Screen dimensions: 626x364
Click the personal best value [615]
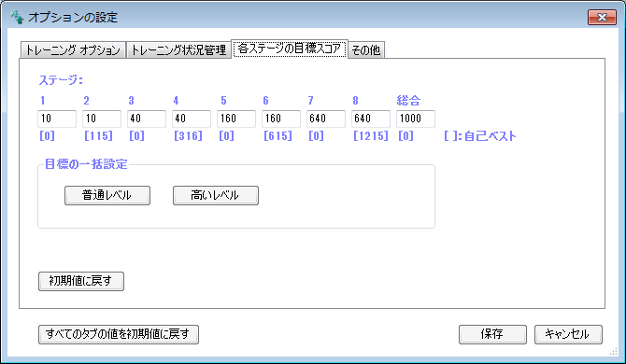coord(277,136)
